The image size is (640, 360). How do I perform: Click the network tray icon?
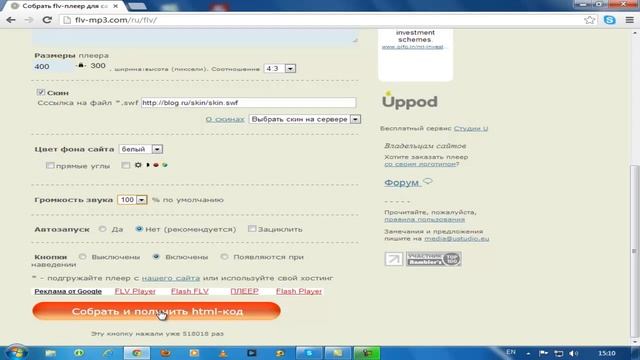[x=559, y=353]
